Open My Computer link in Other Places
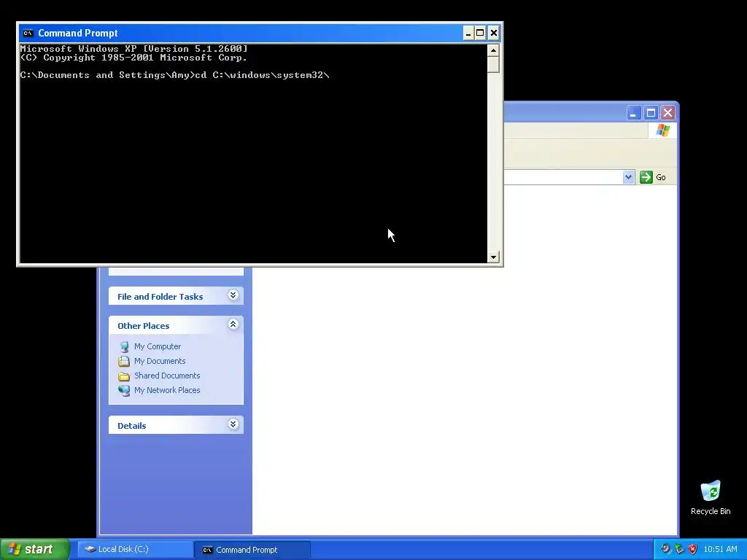747x560 pixels. 158,346
